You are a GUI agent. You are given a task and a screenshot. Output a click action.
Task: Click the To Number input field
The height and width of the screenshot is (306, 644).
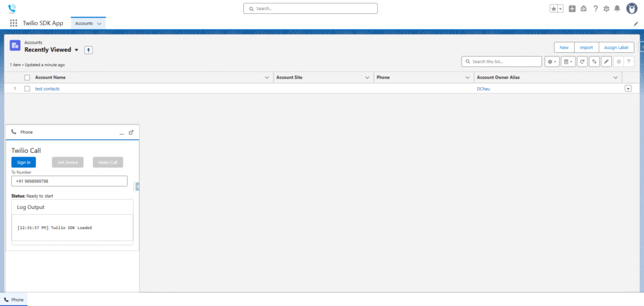[x=69, y=181]
